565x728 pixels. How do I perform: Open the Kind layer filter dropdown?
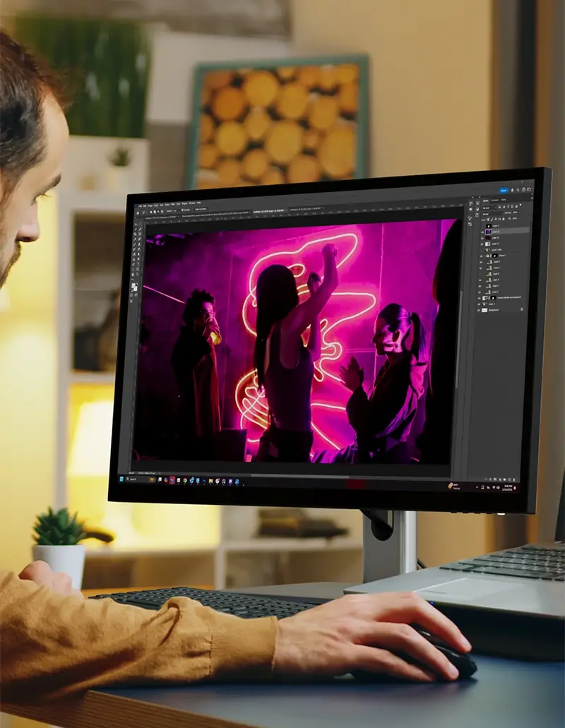(489, 208)
